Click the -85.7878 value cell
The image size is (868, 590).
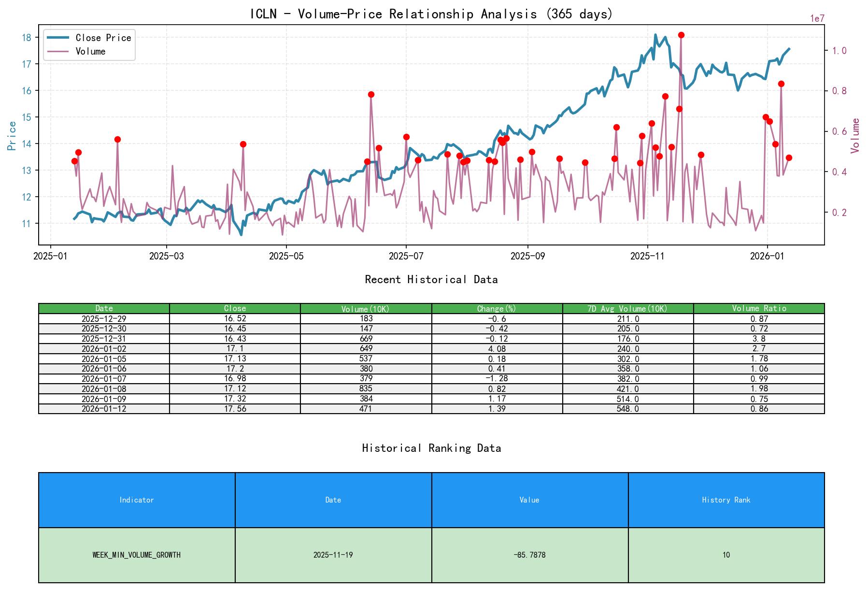pyautogui.click(x=530, y=555)
